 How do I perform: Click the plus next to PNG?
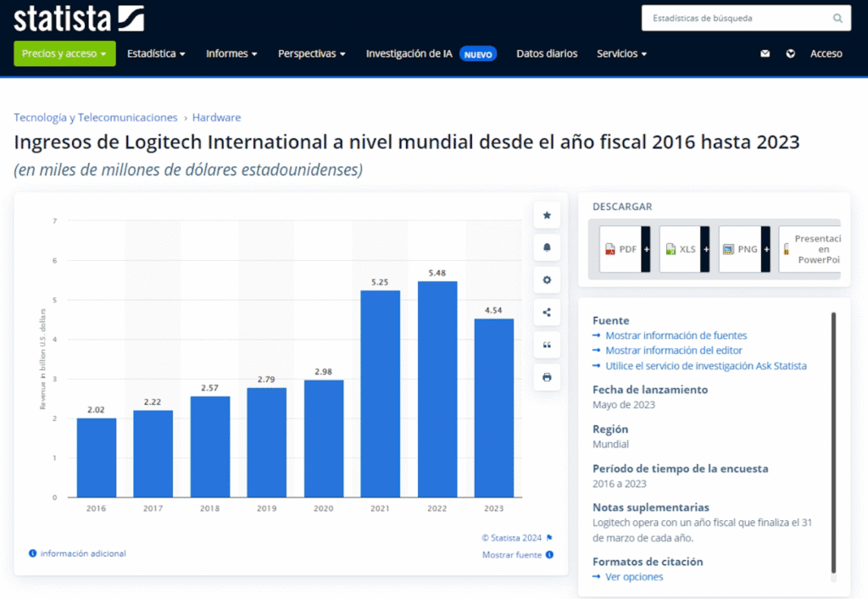pyautogui.click(x=765, y=249)
